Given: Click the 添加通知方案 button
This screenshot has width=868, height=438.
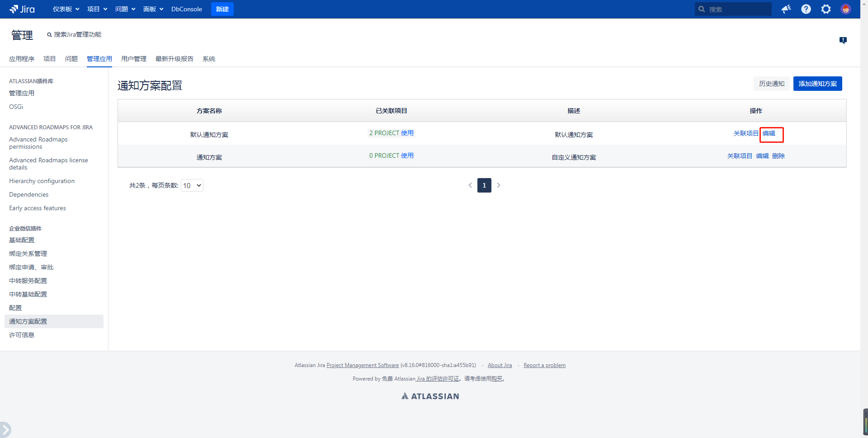Looking at the screenshot, I should point(817,84).
